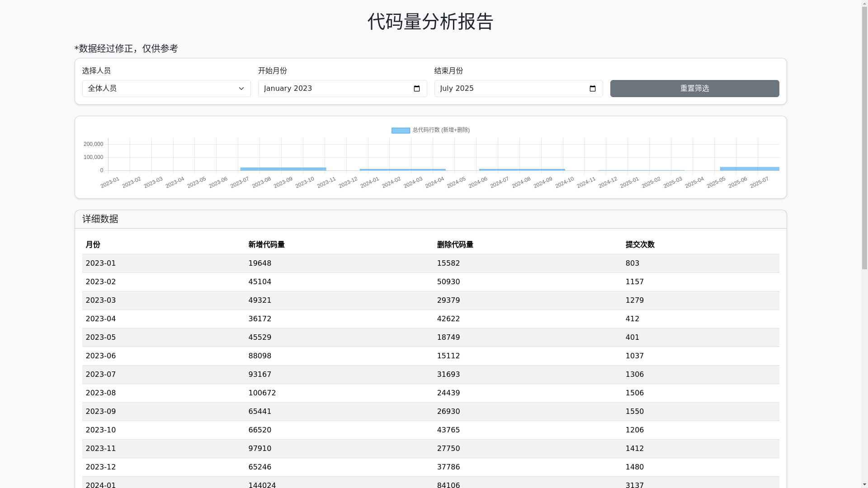Click the commit count 1157
Viewport: 868px width, 488px height.
pyautogui.click(x=634, y=282)
